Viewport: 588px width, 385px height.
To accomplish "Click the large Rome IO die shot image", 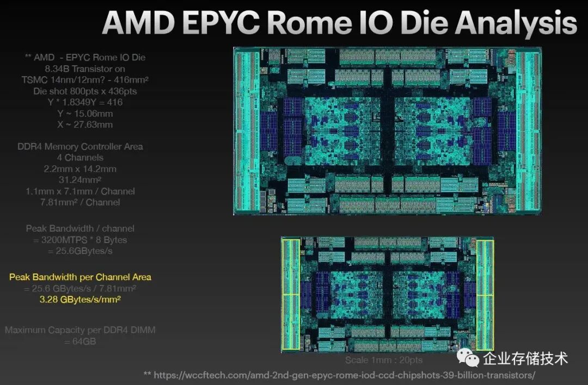I will pyautogui.click(x=388, y=131).
